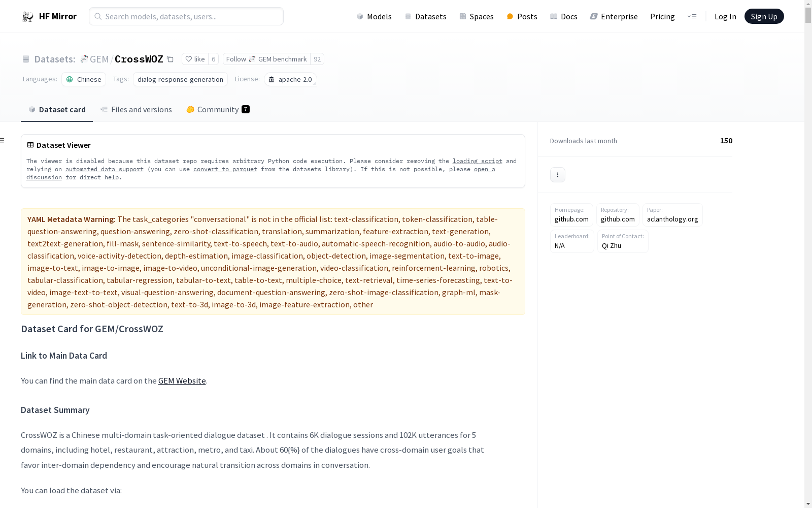Click the Log In link

[x=725, y=17]
